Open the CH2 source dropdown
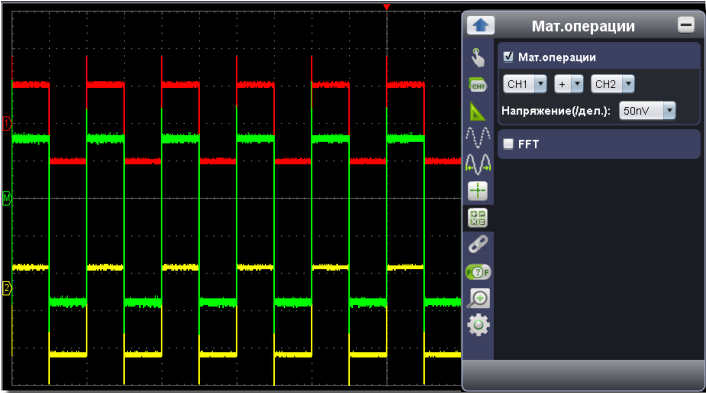The width and height of the screenshot is (706, 393). tap(612, 84)
